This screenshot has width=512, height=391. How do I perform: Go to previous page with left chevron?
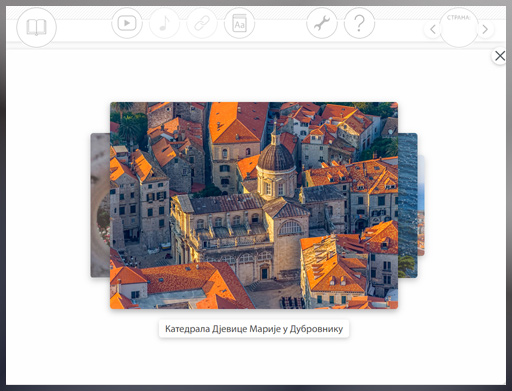click(x=433, y=29)
